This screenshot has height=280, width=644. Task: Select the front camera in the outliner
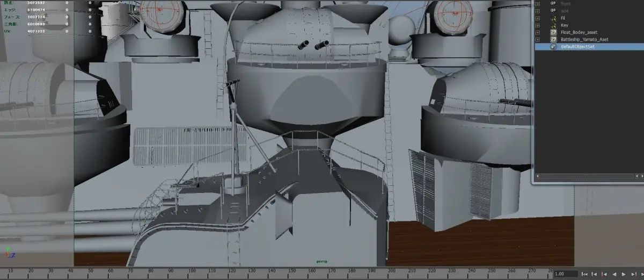(x=566, y=4)
